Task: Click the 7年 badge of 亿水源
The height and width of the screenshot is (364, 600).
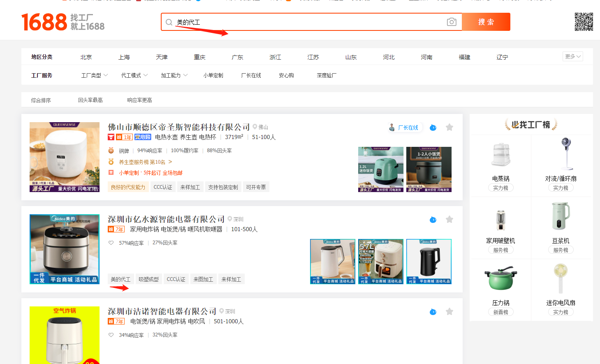Action: click(x=116, y=229)
